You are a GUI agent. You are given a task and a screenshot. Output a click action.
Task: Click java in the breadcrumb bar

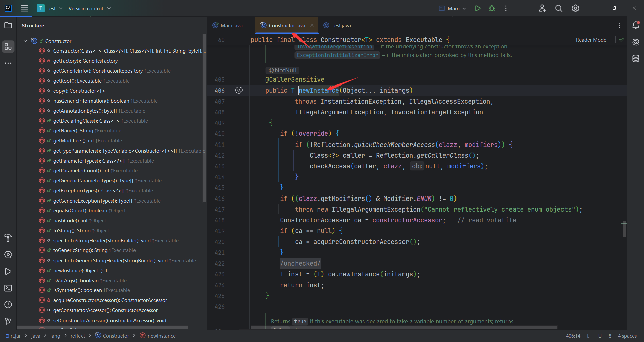click(x=36, y=336)
